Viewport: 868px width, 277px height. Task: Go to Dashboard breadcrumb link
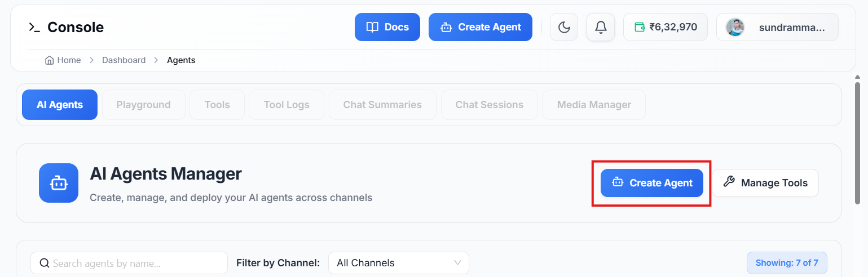coord(124,60)
